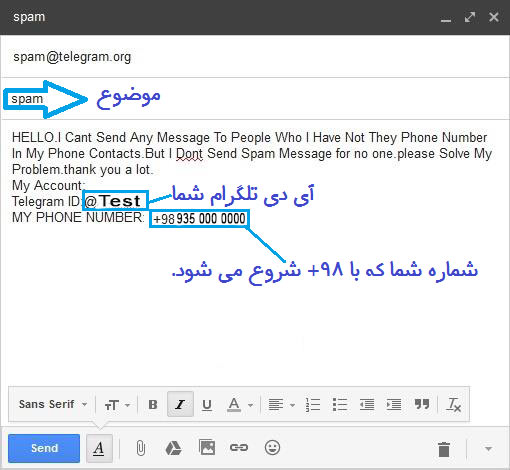Click the 'My Account:' line
The height and width of the screenshot is (470, 510).
tap(49, 185)
